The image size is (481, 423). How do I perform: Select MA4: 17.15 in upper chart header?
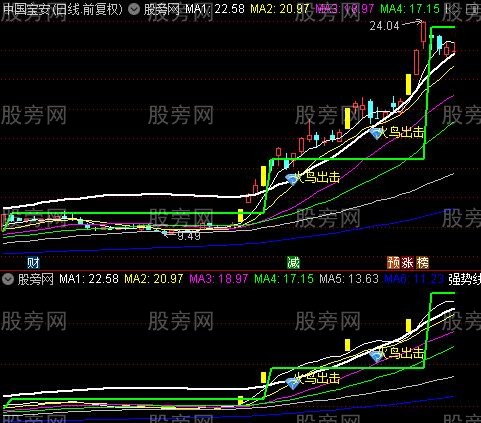410,9
